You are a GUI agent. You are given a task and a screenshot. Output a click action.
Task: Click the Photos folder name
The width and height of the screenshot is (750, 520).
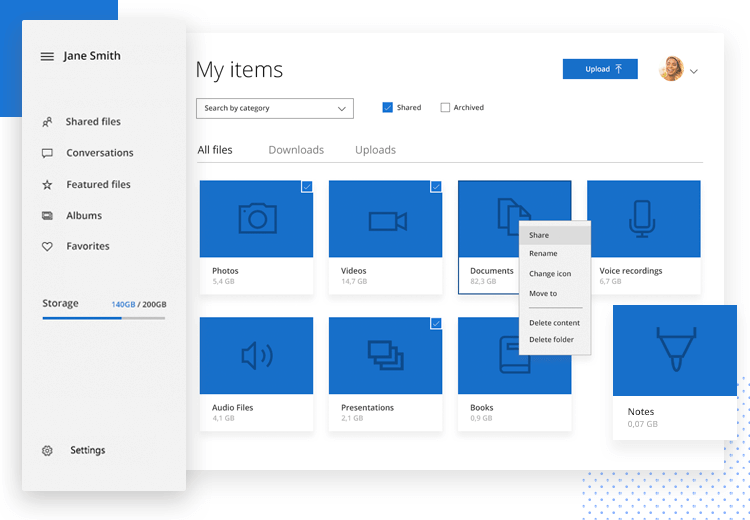[225, 271]
